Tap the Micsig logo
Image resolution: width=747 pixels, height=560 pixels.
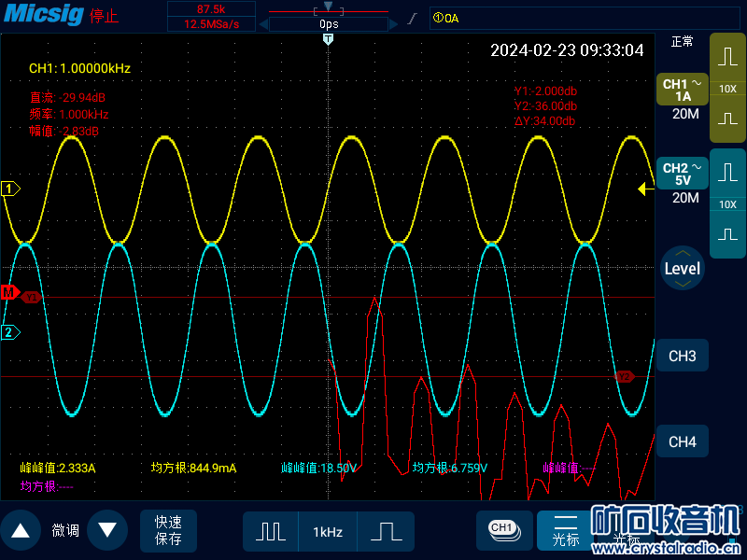click(44, 14)
